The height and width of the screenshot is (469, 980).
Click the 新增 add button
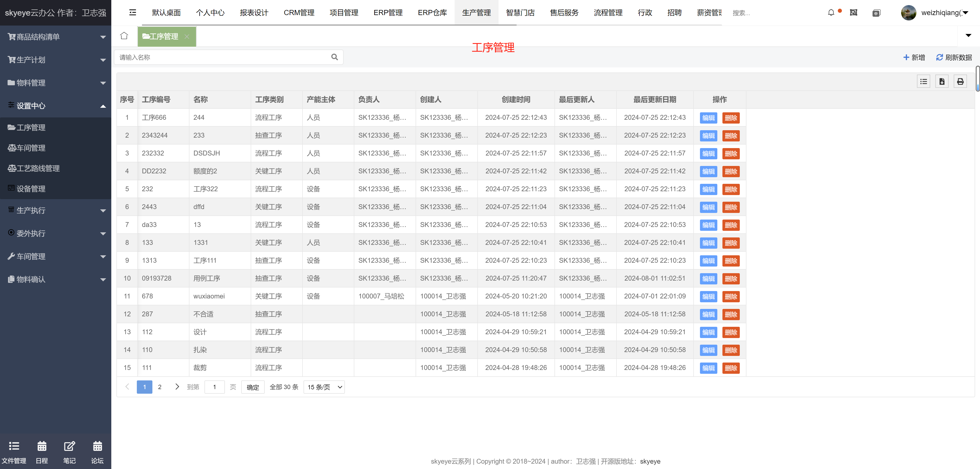coord(914,57)
